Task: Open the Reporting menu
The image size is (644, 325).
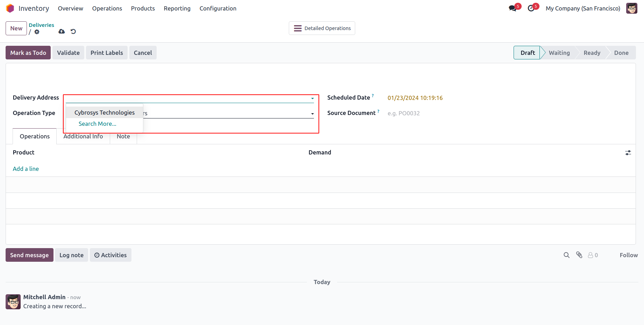Action: [177, 8]
